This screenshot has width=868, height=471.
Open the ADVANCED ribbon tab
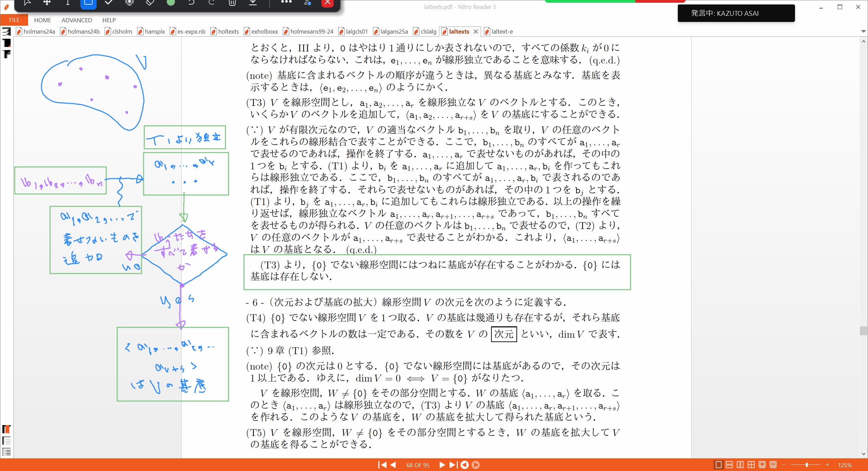click(77, 20)
